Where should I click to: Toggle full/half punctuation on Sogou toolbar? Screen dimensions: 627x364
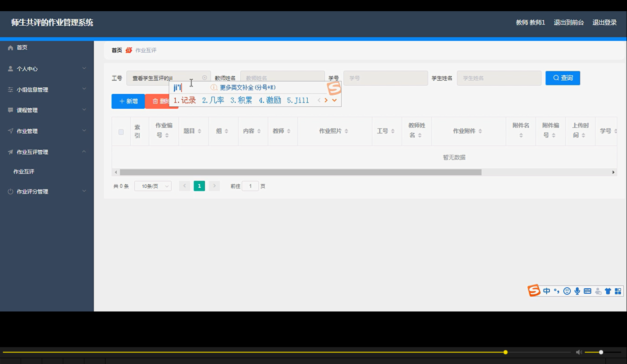[557, 291]
